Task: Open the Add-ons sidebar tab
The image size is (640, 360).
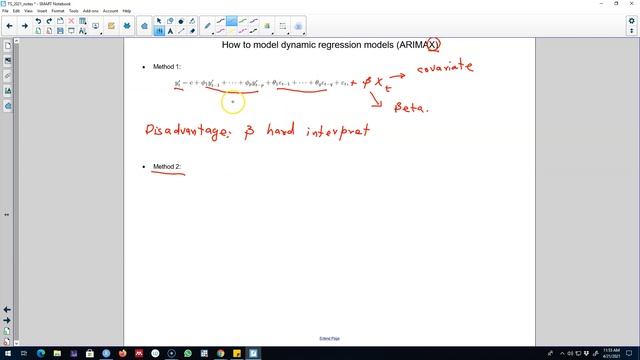Action: [x=8, y=106]
